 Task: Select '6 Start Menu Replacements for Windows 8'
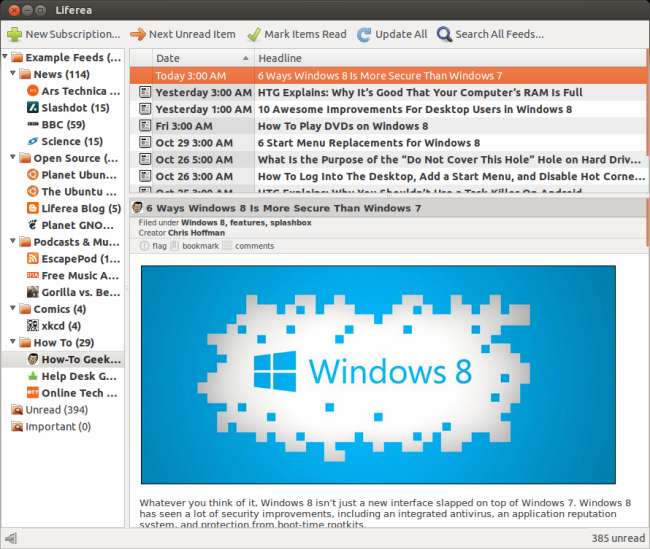[369, 143]
